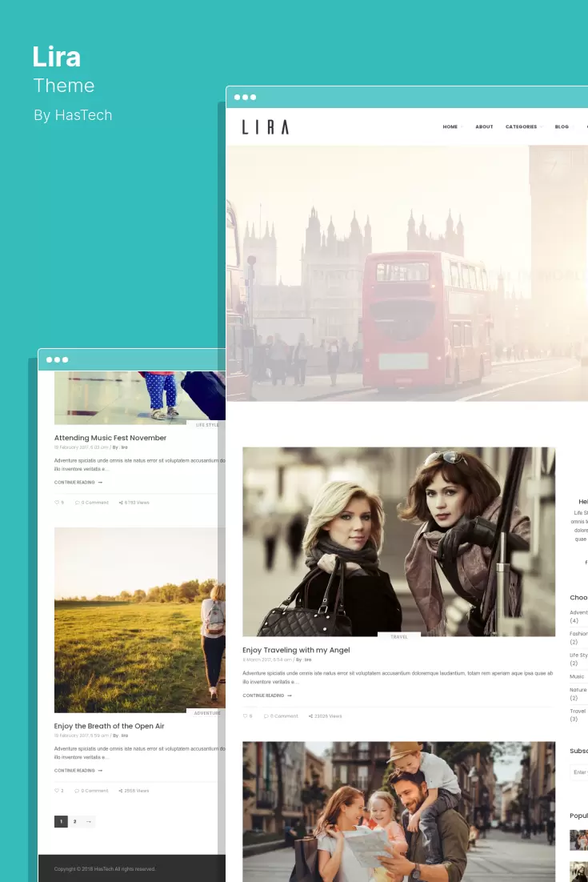This screenshot has width=588, height=882.
Task: Open the Enjoy Traveling with my Angel title
Action: 296,650
